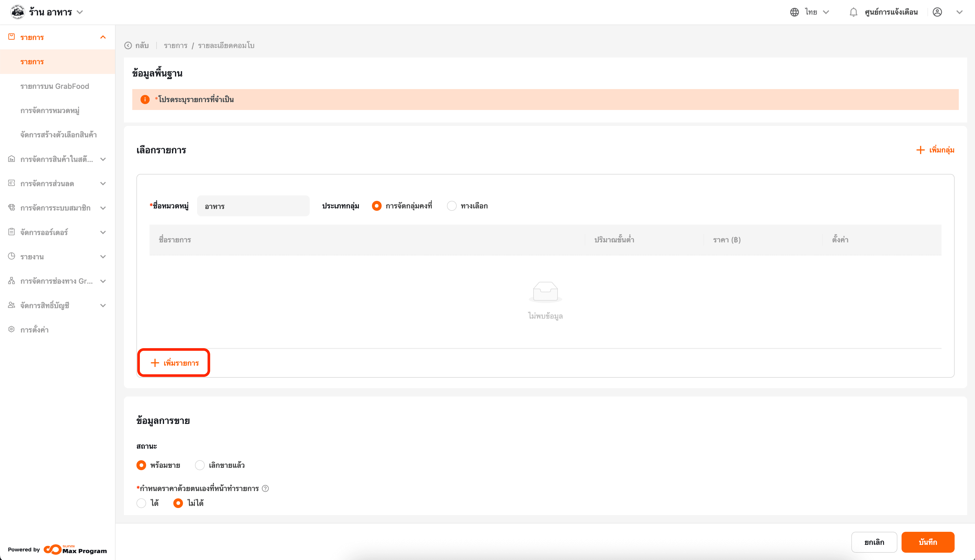Image resolution: width=975 pixels, height=560 pixels.
Task: Select the ทางเลือก group type radio
Action: point(451,206)
